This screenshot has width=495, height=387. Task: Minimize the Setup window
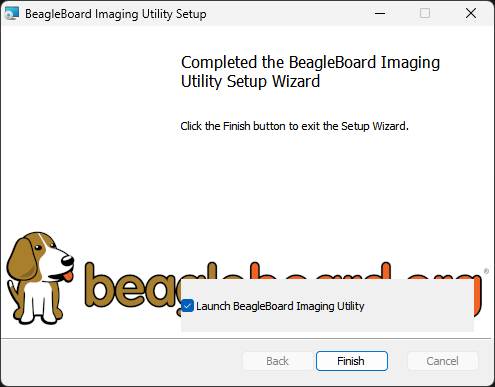(x=380, y=13)
